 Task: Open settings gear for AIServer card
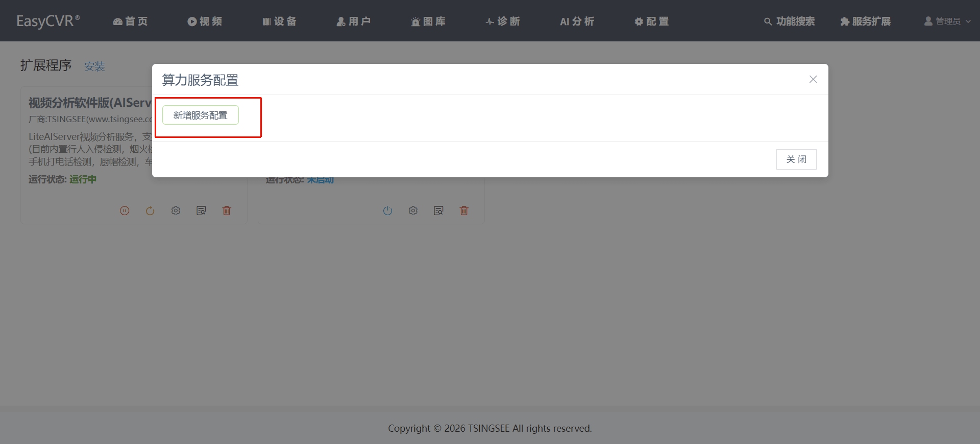tap(176, 211)
